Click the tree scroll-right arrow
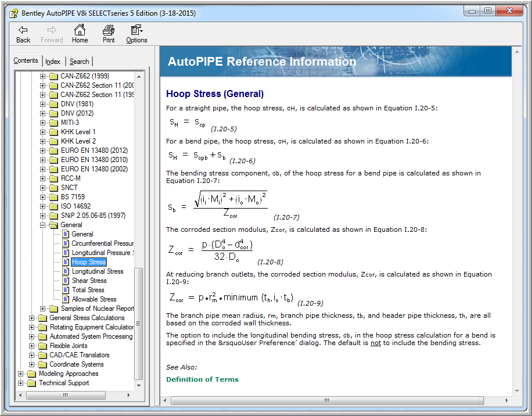532x416 pixels. click(128, 395)
